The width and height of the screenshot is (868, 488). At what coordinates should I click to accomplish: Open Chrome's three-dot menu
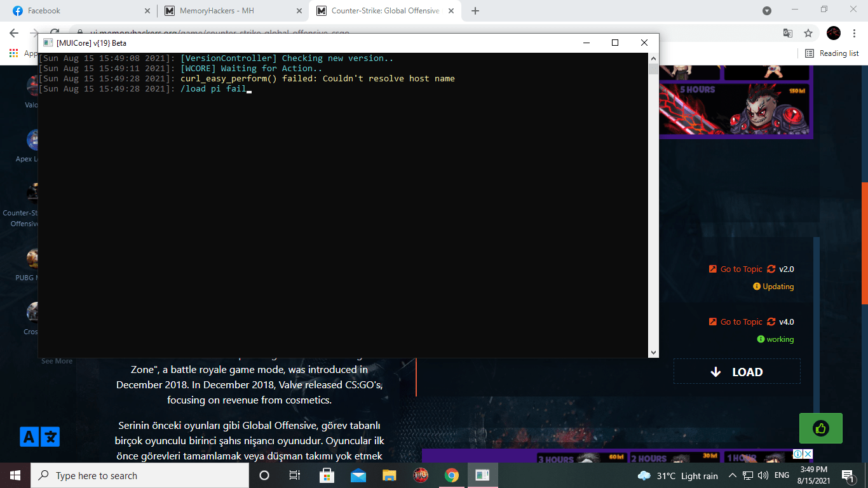[x=855, y=33]
